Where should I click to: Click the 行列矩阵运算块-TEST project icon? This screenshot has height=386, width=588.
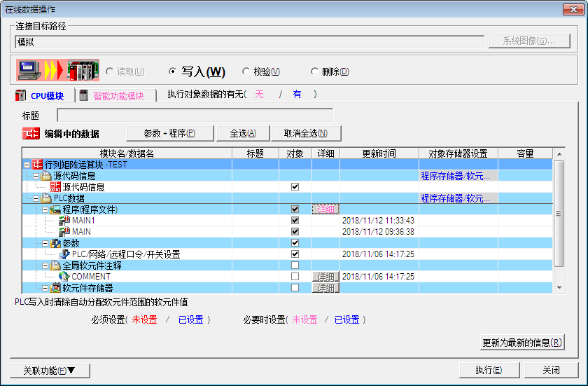[38, 165]
